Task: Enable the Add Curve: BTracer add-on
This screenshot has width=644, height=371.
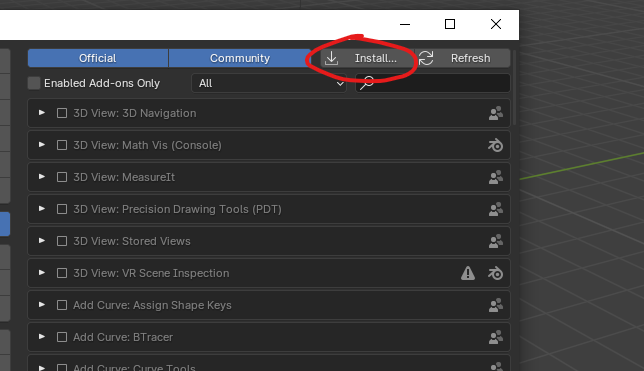Action: [62, 337]
